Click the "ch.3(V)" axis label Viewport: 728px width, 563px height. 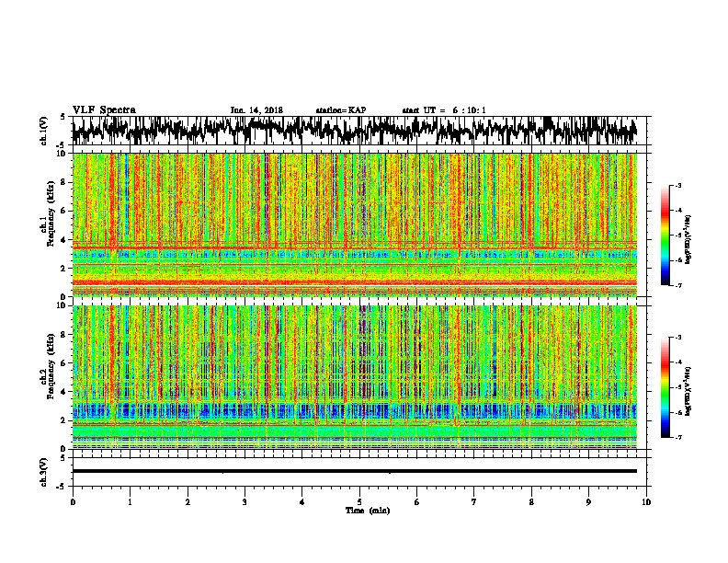click(44, 472)
